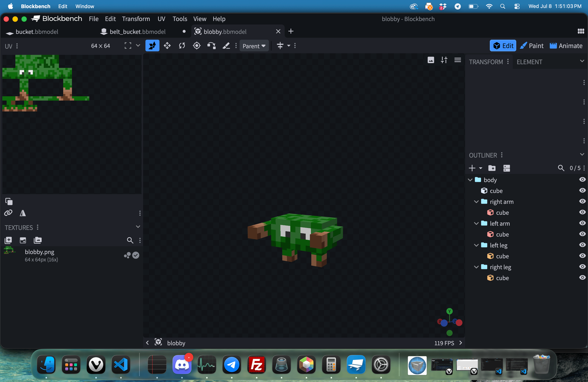Image resolution: width=588 pixels, height=382 pixels.
Task: Collapse the Textures panel
Action: pos(138,227)
